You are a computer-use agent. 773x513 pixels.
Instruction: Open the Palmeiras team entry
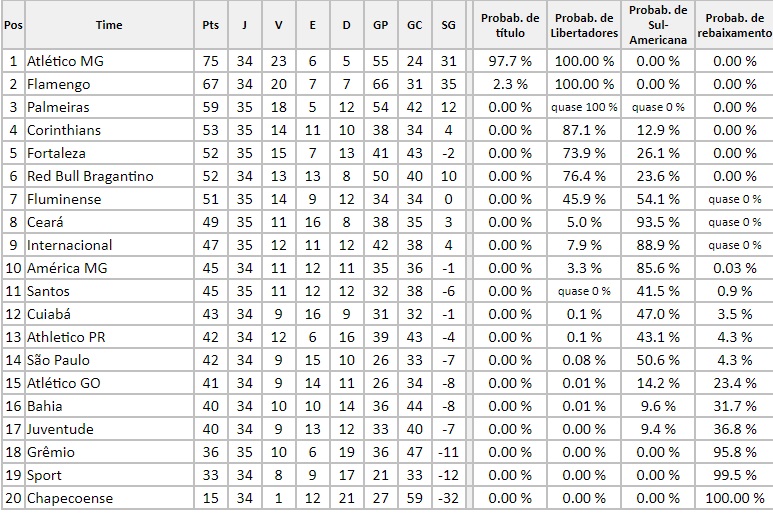pyautogui.click(x=58, y=107)
